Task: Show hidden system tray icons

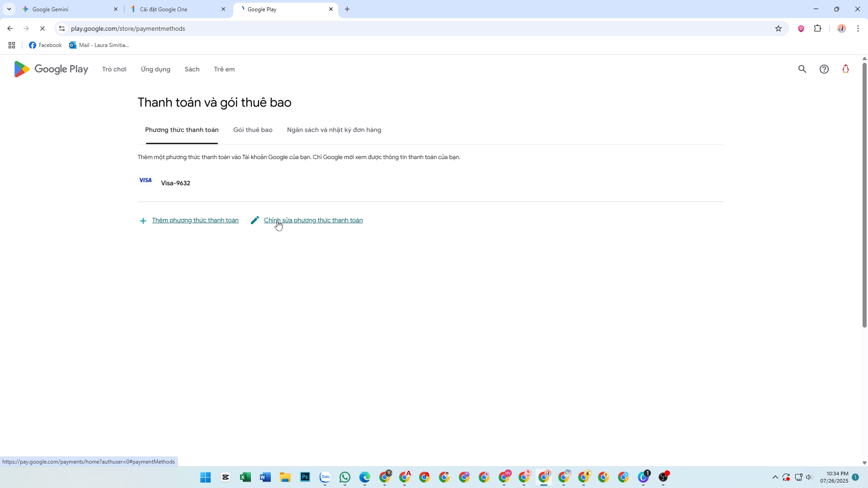Action: coord(775,477)
